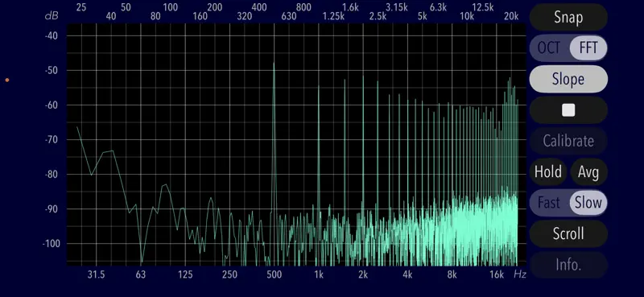The image size is (644, 297).
Task: Click the dB unit label
Action: click(x=52, y=16)
